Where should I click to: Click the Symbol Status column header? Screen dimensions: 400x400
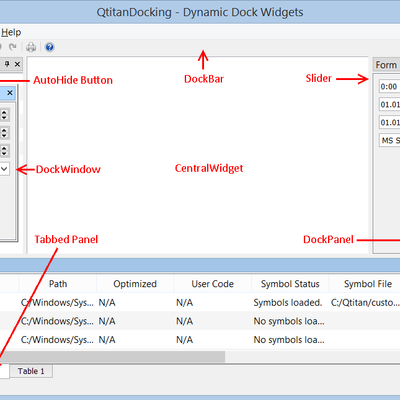pos(290,284)
